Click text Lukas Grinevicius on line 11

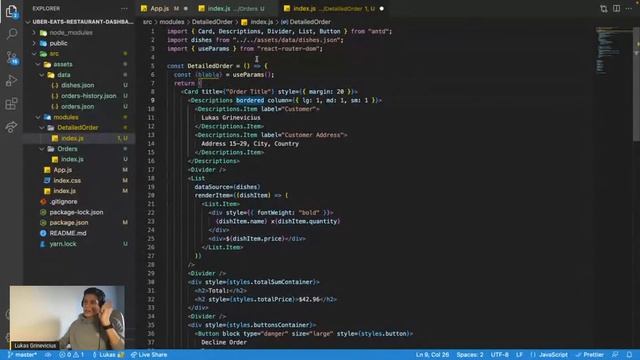(231, 118)
